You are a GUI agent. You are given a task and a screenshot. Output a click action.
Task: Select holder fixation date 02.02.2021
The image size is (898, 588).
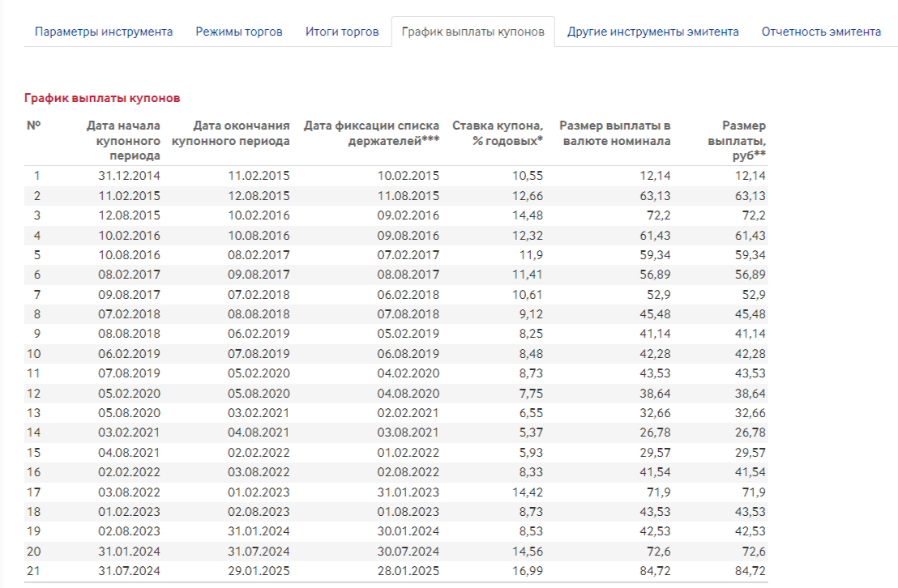tap(408, 413)
